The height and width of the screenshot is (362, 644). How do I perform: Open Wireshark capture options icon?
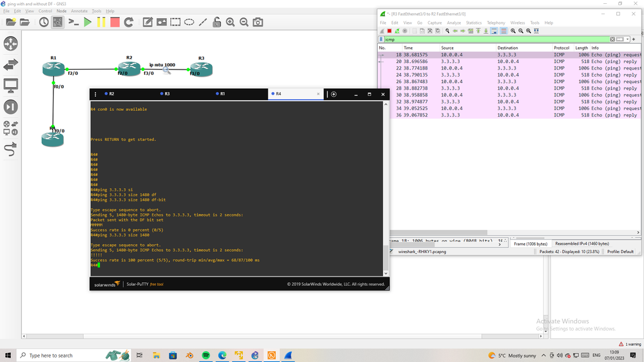pyautogui.click(x=405, y=31)
